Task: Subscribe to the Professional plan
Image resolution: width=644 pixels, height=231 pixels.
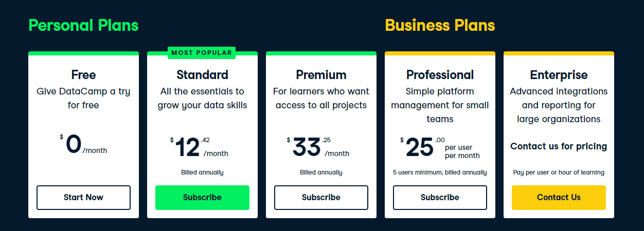Action: 440,198
